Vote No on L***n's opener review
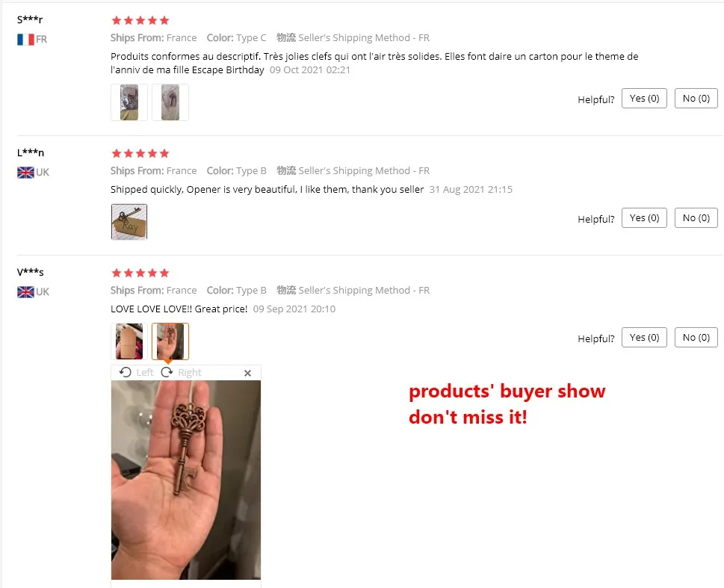 point(696,218)
